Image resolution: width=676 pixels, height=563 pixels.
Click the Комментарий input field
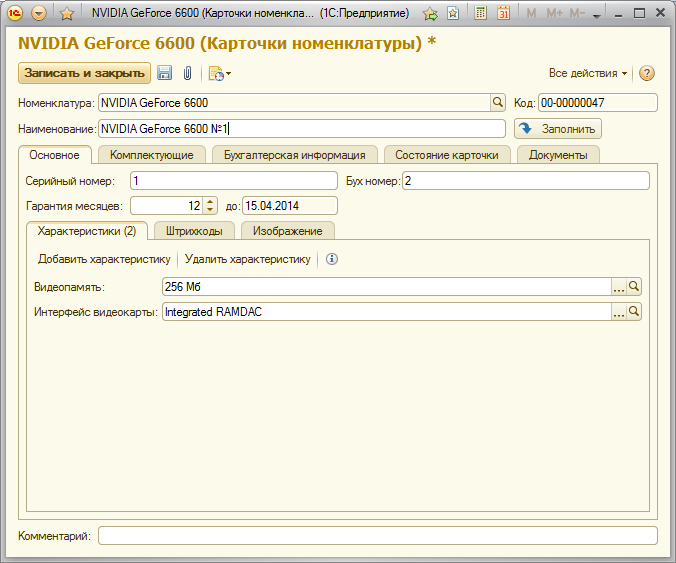pyautogui.click(x=378, y=536)
